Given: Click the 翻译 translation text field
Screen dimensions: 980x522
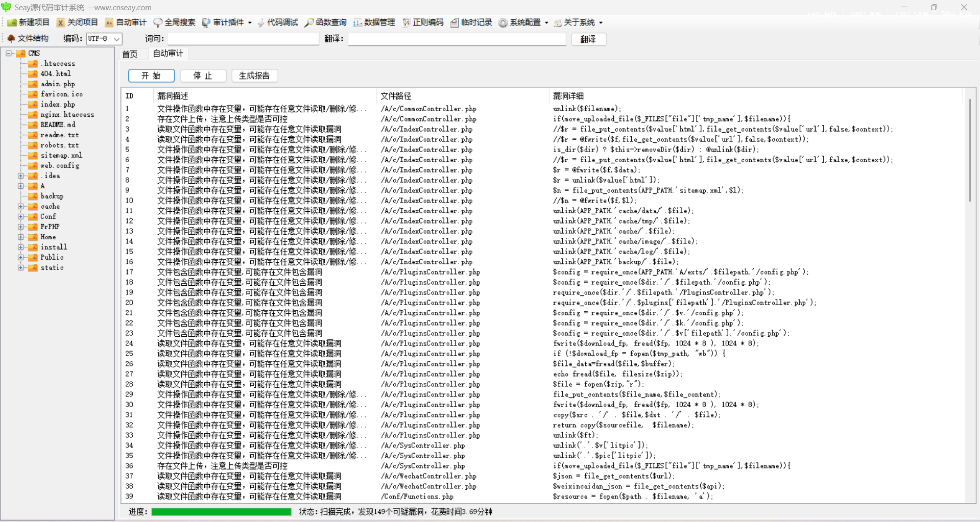Looking at the screenshot, I should tap(457, 39).
